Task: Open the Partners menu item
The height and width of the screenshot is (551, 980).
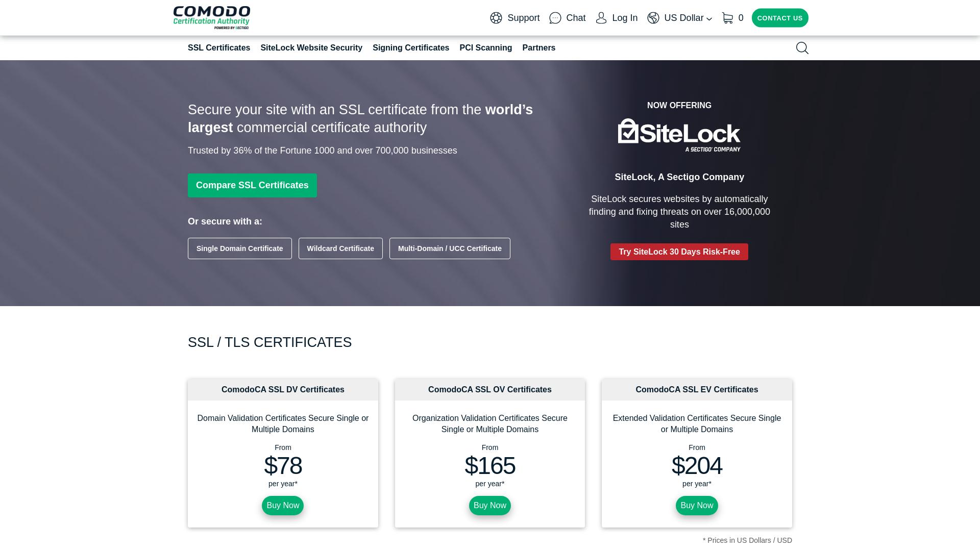Action: point(538,48)
